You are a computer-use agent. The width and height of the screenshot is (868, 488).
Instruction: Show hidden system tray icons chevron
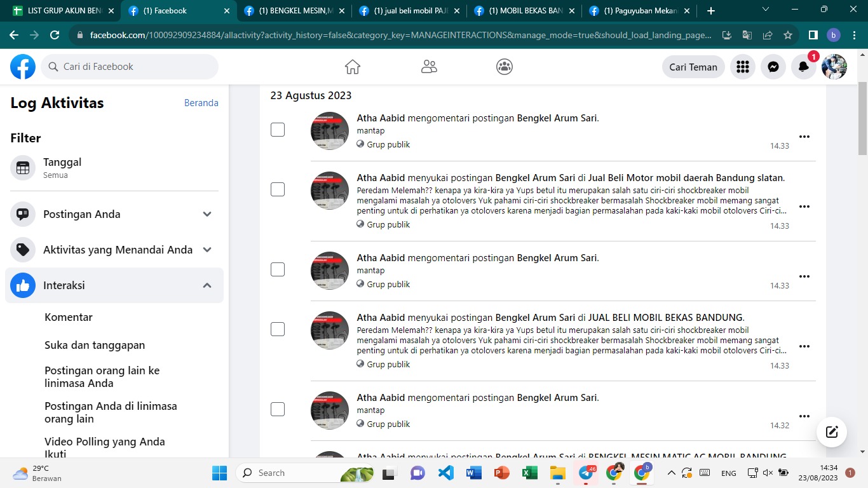point(671,473)
